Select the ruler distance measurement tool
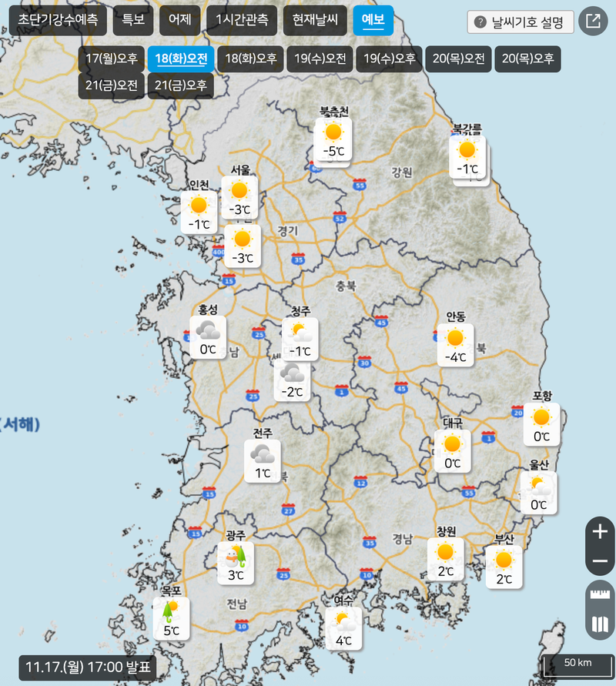616x686 pixels. [600, 594]
